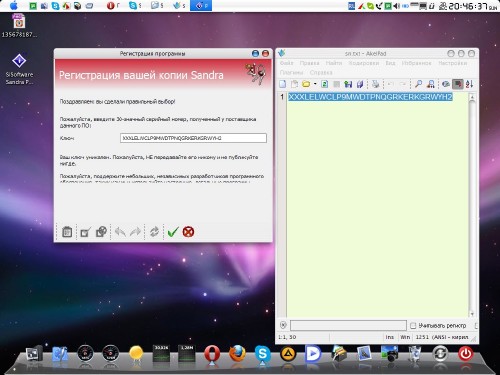Confirm registration with the green checkmark
The width and height of the screenshot is (500, 375).
173,232
